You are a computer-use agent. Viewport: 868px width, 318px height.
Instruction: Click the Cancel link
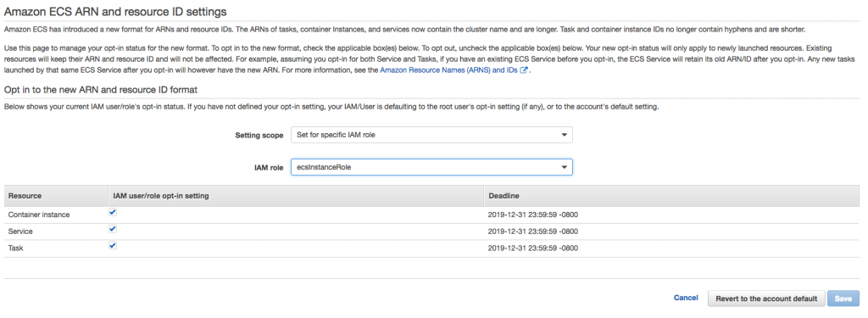(x=686, y=298)
